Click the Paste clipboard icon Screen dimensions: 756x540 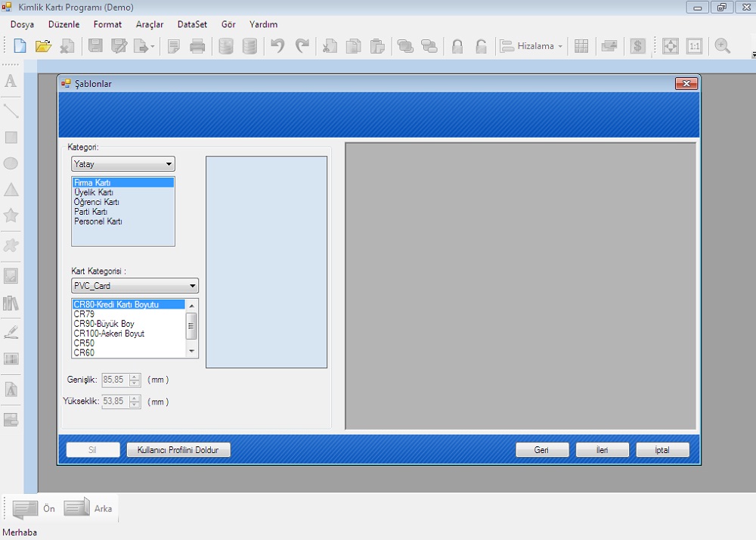tap(377, 46)
